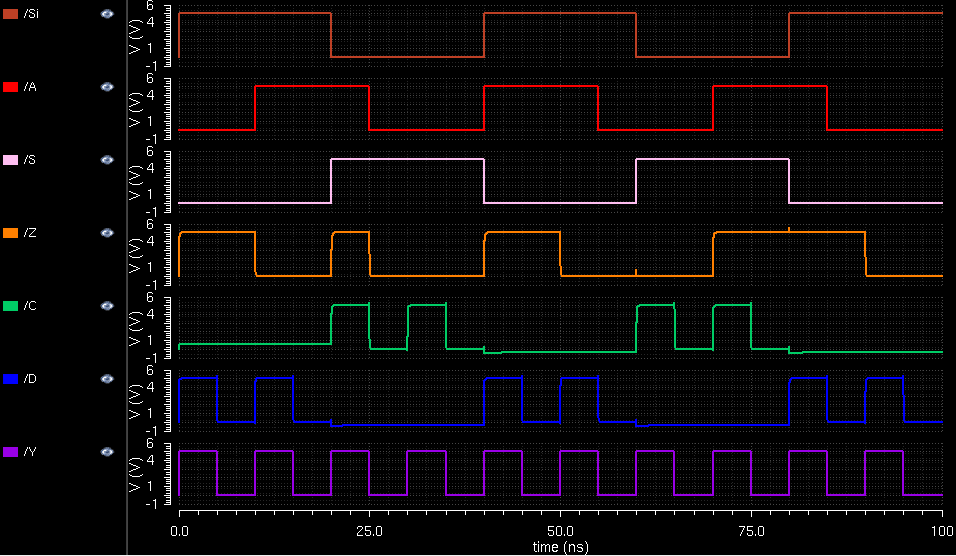This screenshot has width=956, height=556.
Task: Click the green /C color swatch
Action: (10, 306)
